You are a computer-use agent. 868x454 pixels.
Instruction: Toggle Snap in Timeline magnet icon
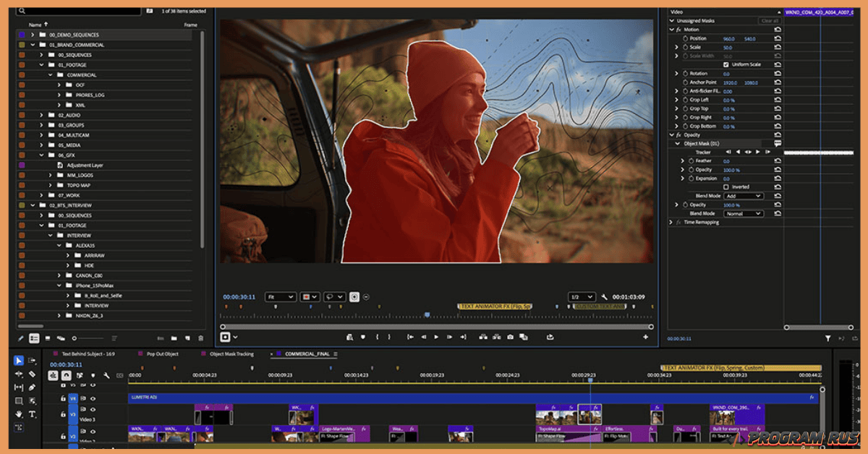[66, 375]
